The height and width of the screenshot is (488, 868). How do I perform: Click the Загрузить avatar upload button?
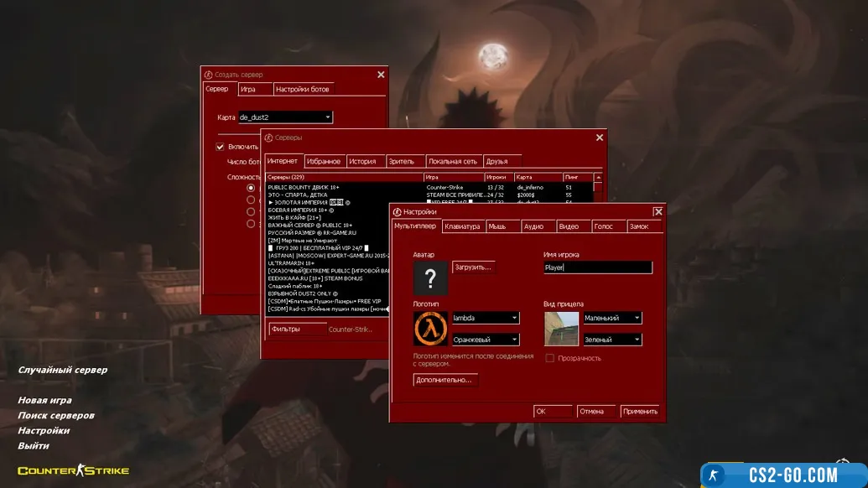pyautogui.click(x=473, y=267)
